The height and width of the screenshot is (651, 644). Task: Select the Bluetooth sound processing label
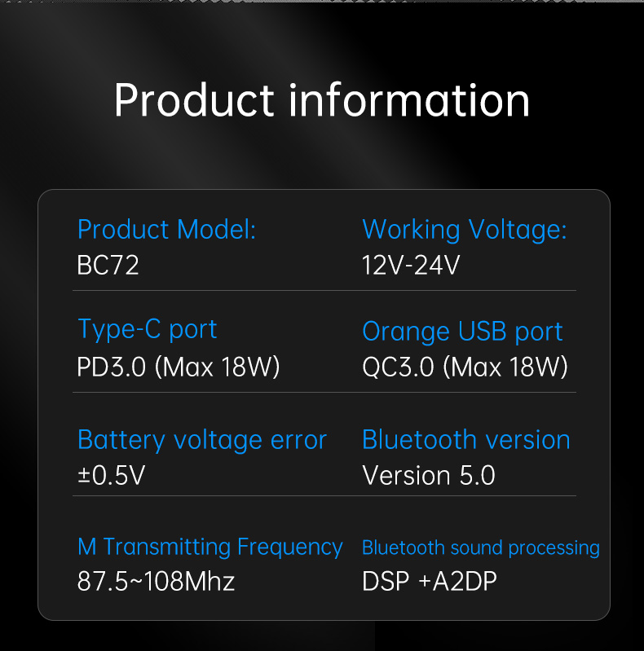click(x=481, y=548)
